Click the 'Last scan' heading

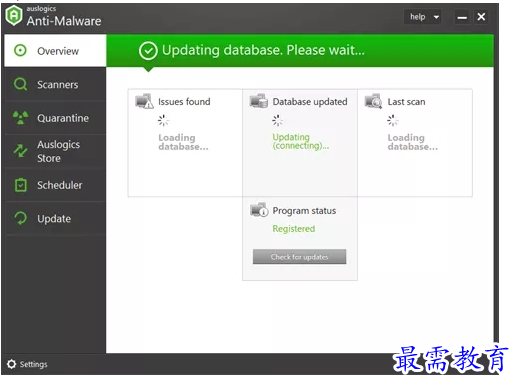pyautogui.click(x=406, y=101)
